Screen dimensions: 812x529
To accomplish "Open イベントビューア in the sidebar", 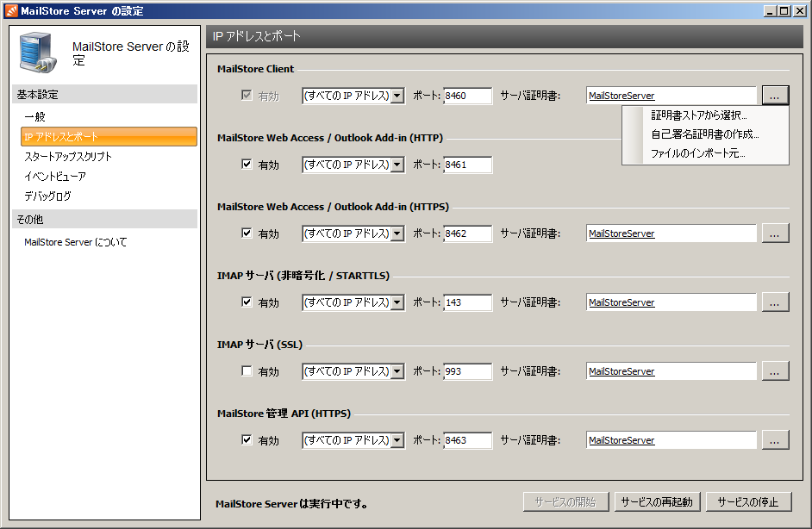I will [x=55, y=177].
